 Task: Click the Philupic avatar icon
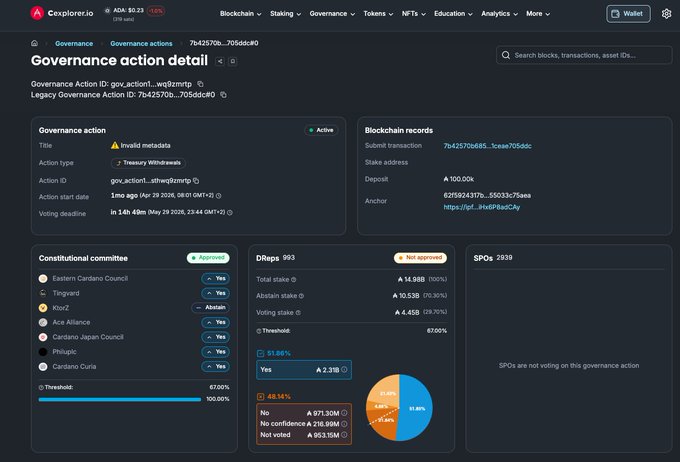coord(43,352)
